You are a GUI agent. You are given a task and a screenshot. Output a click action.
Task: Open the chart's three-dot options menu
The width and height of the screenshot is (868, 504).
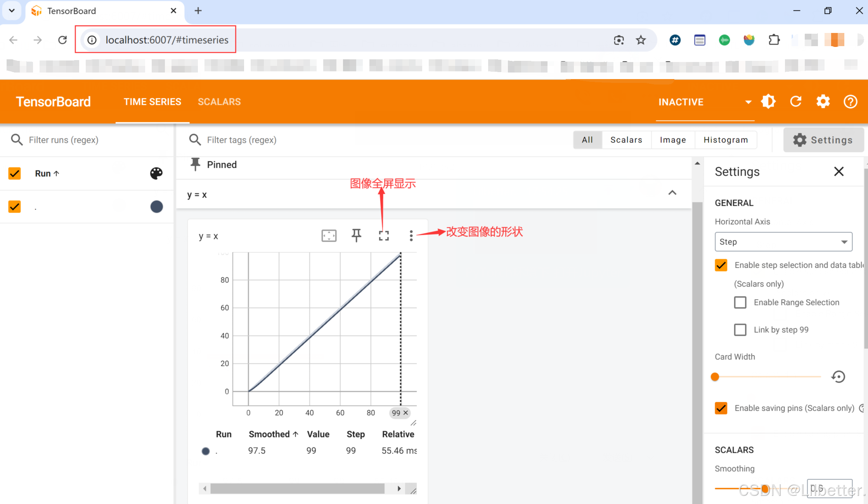[411, 236]
